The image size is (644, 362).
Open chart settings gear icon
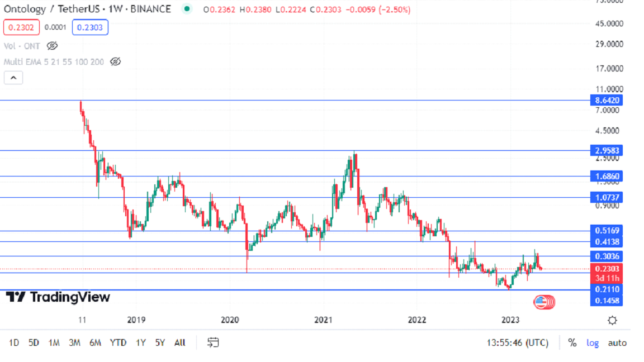pyautogui.click(x=612, y=320)
